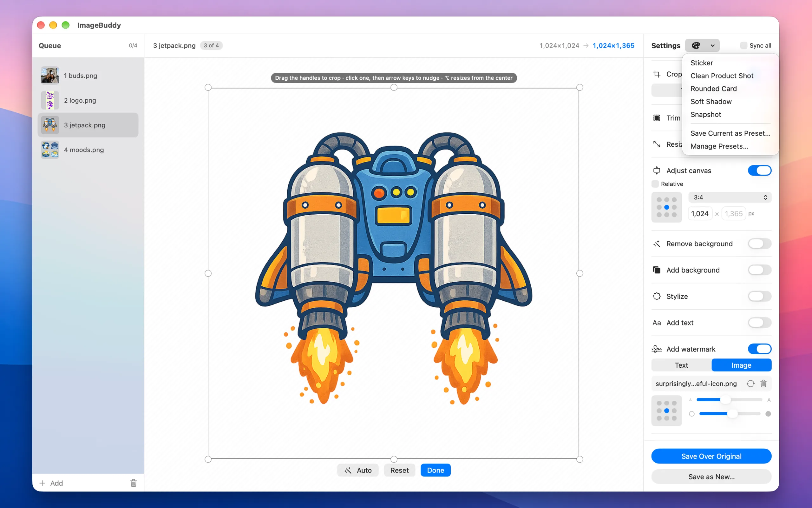Select 4 moods.png in the queue
Screen dimensions: 812x508
point(88,150)
